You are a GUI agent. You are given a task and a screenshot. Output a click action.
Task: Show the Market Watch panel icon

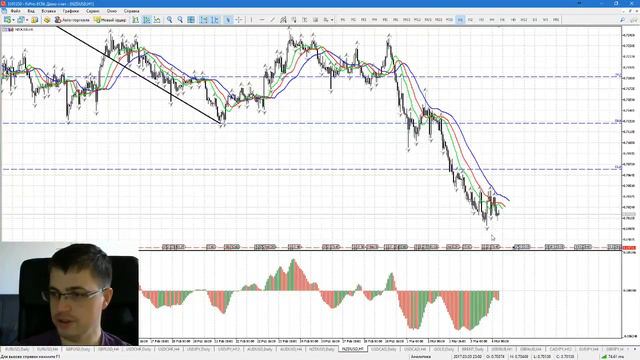[34, 20]
